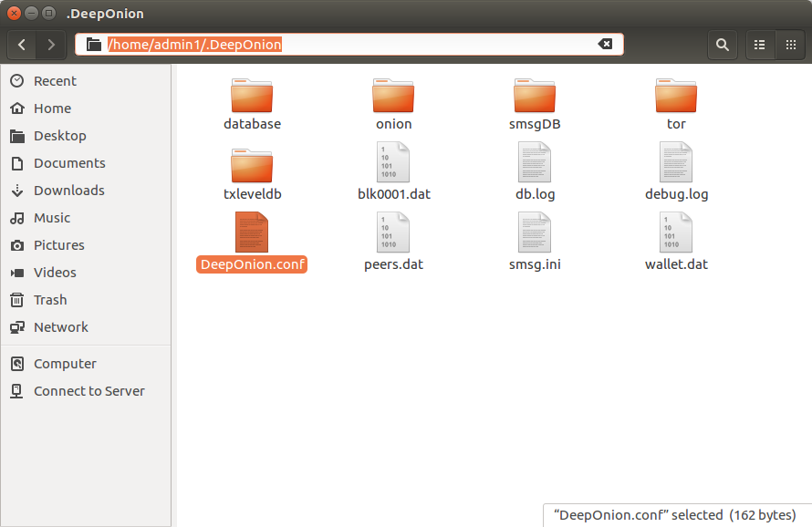
Task: Open the database folder
Action: [252, 95]
